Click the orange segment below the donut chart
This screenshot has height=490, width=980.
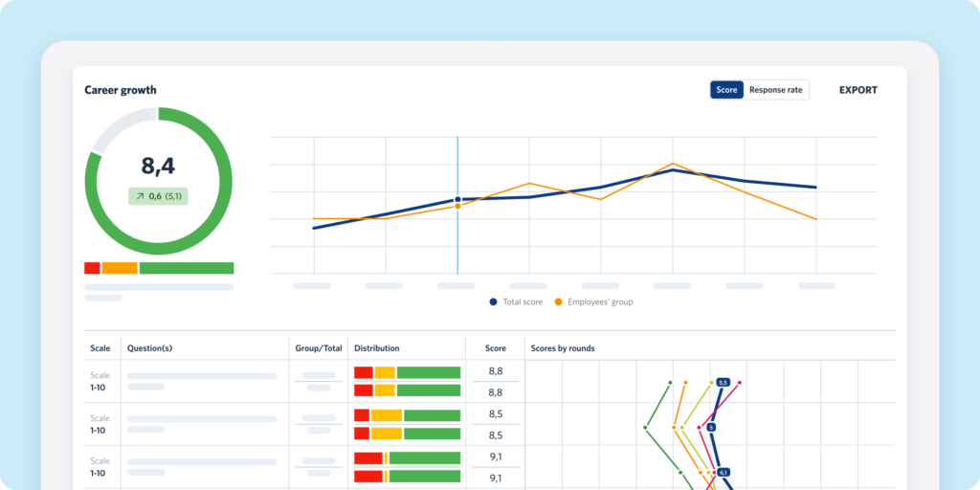click(x=120, y=268)
